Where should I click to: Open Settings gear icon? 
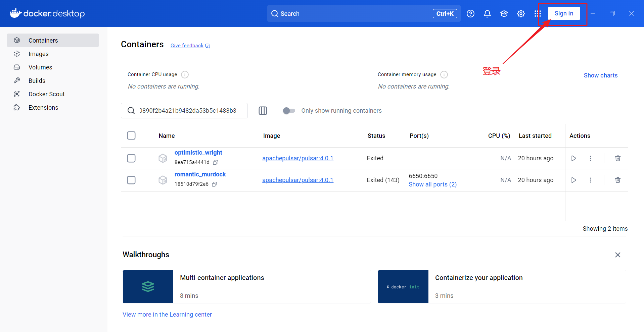tap(521, 14)
